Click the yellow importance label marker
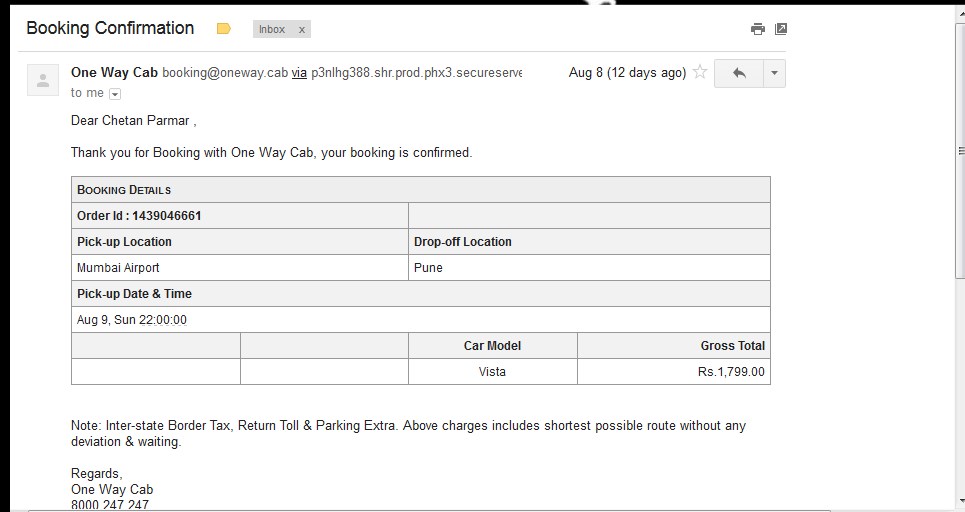This screenshot has height=512, width=965. tap(223, 28)
